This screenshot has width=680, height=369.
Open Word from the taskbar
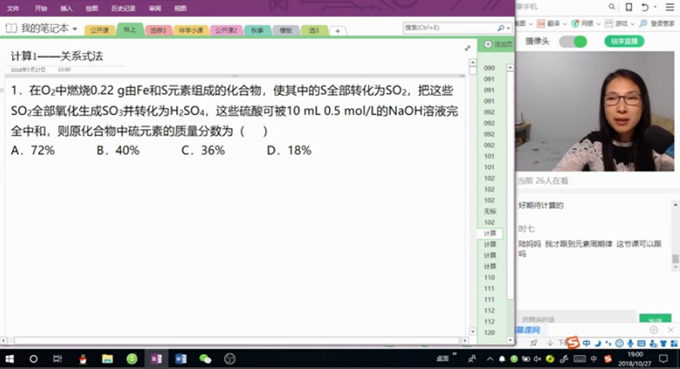(181, 359)
